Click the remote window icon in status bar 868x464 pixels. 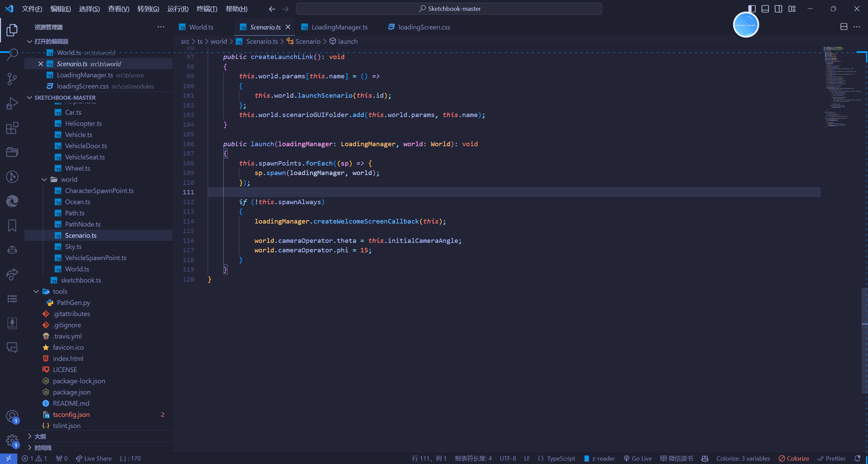(x=9, y=458)
